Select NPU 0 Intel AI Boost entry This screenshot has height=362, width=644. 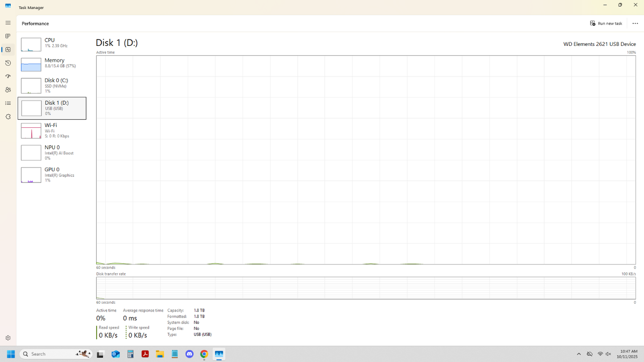52,153
